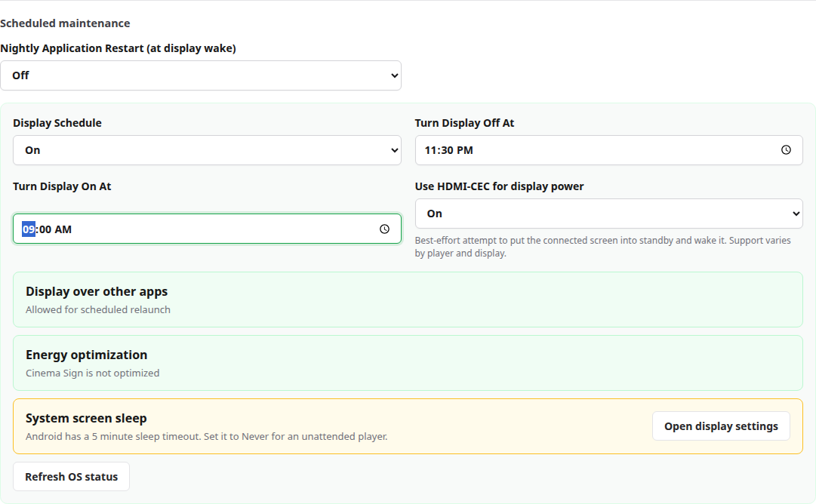
Task: Click the Nightly Application Restart label
Action: [118, 48]
